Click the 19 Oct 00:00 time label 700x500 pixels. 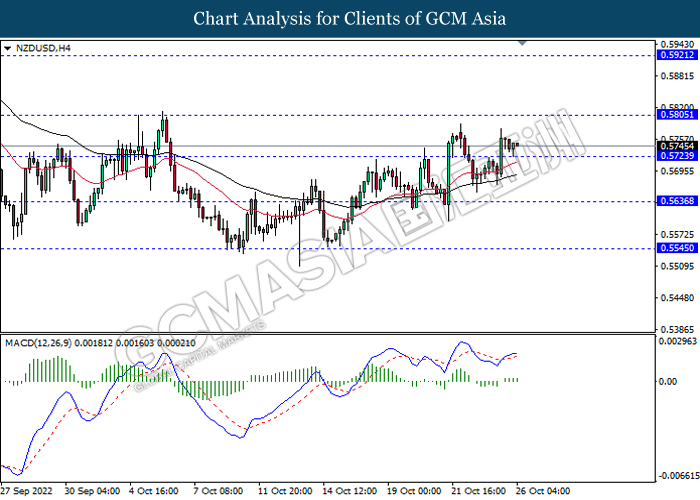point(415,491)
